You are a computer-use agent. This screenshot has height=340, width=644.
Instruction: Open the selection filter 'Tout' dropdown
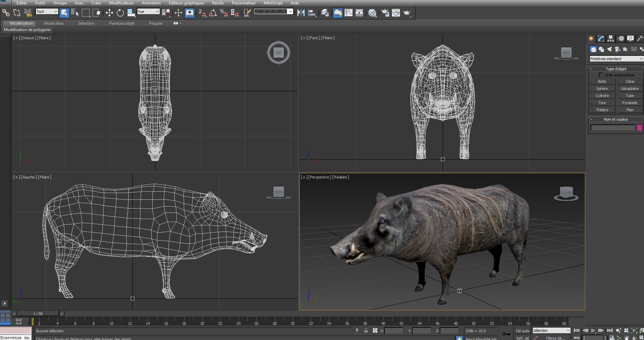coord(47,11)
